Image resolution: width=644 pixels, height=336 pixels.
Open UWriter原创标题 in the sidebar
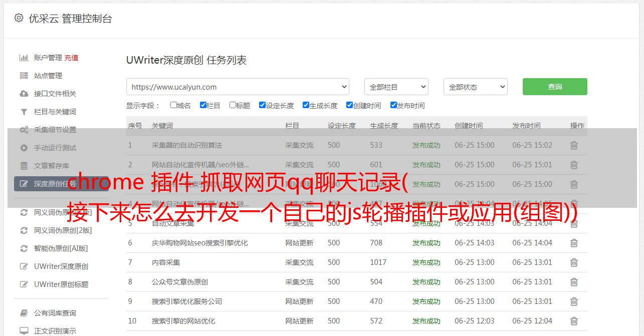click(x=61, y=284)
